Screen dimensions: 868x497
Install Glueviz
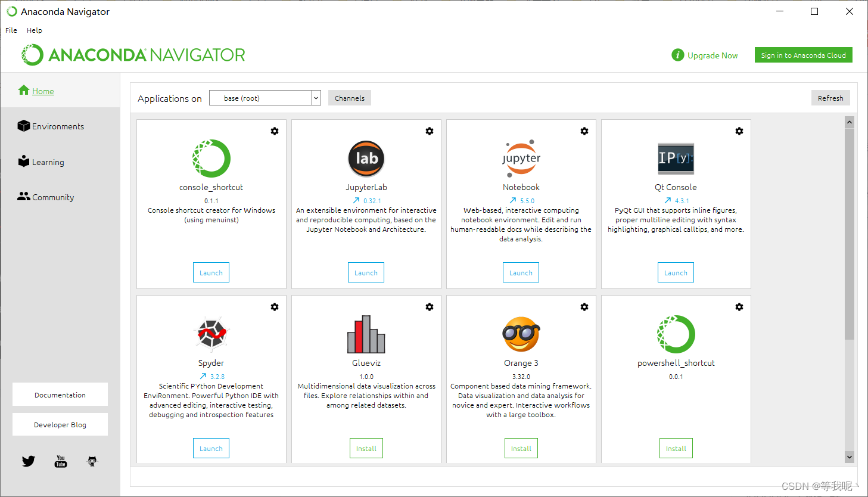(x=366, y=448)
